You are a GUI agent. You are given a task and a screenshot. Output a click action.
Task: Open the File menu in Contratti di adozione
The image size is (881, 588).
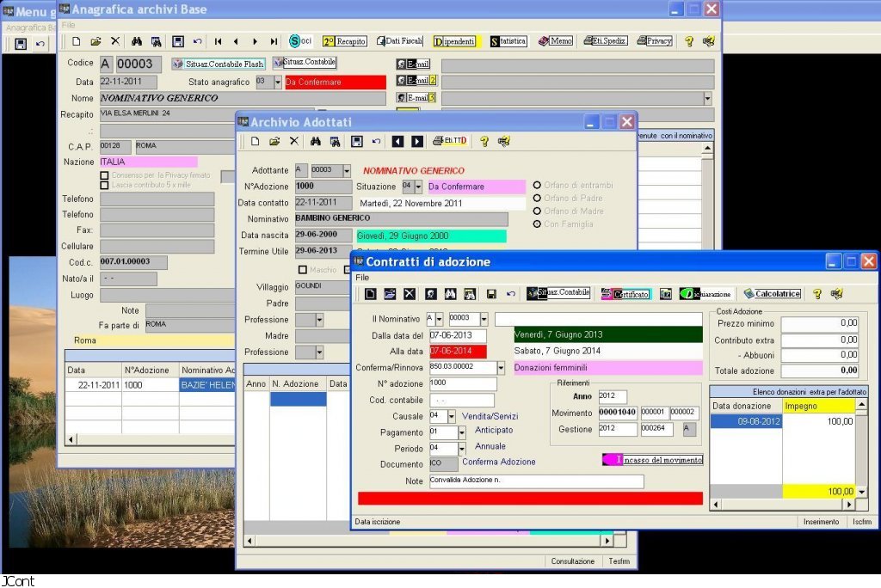[x=362, y=278]
